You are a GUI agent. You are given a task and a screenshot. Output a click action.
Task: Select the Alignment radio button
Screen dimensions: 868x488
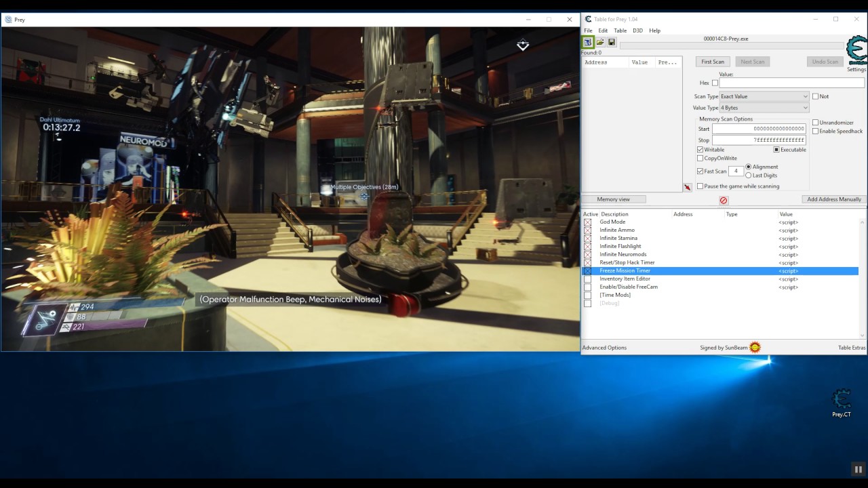coord(749,167)
